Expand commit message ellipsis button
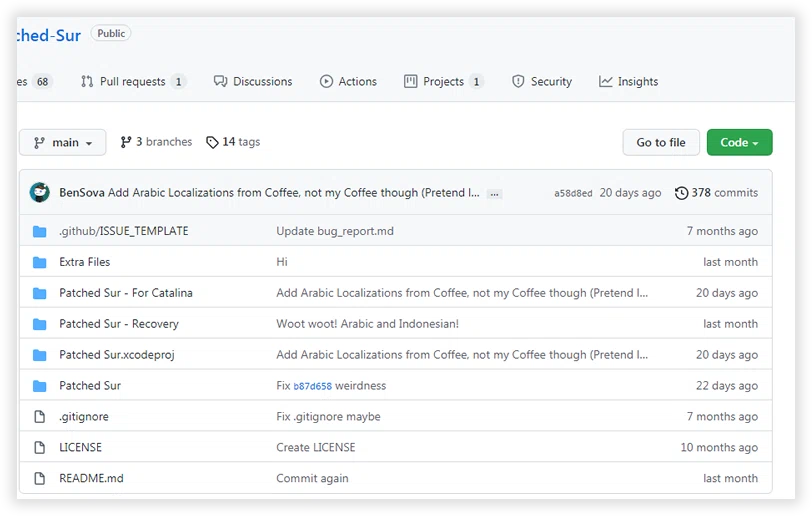 coord(495,194)
